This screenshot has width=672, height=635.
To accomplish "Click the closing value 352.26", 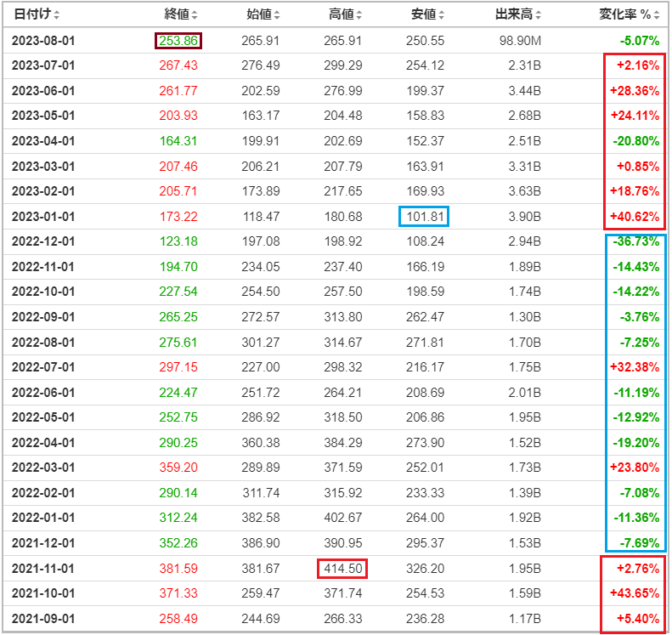I will (x=178, y=543).
